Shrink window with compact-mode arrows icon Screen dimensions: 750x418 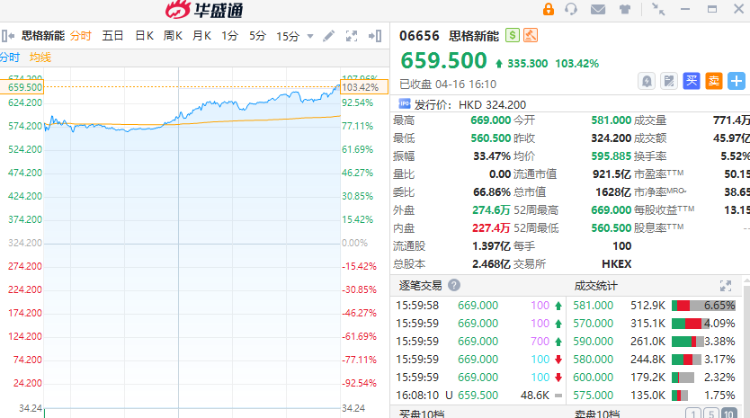659,9
